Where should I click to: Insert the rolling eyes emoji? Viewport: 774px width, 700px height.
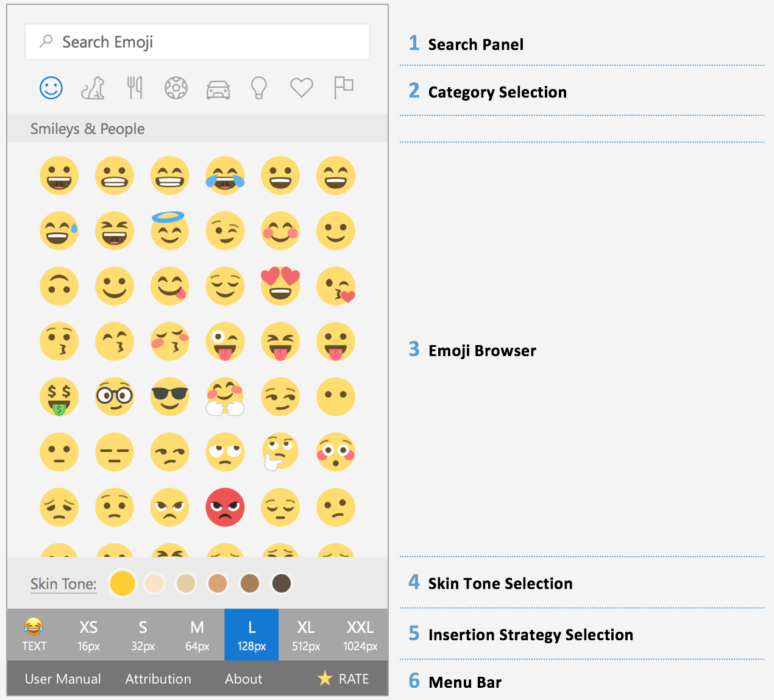pos(225,452)
